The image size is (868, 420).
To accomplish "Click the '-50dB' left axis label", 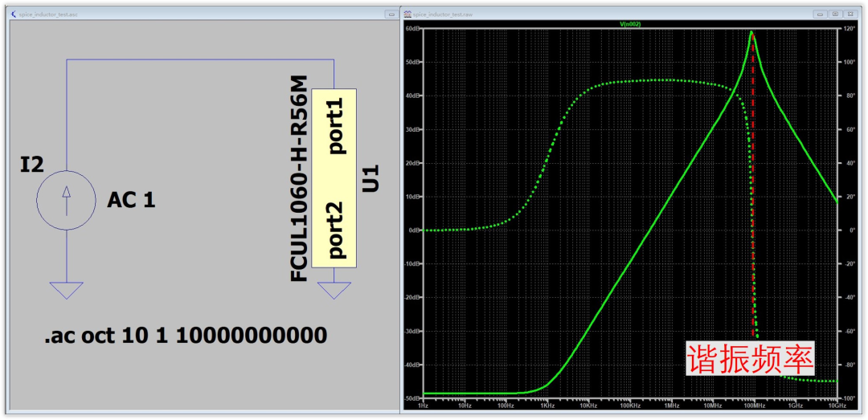I will coord(412,398).
